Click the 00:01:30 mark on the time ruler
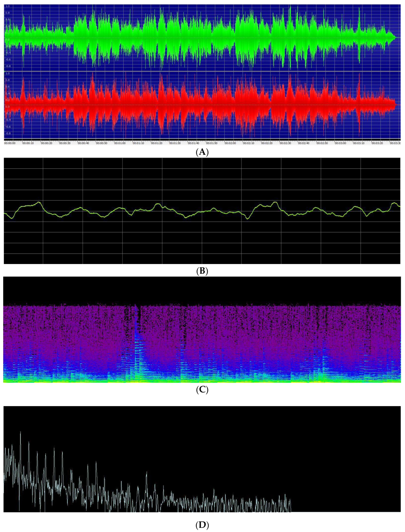The image size is (405, 532). 175,143
